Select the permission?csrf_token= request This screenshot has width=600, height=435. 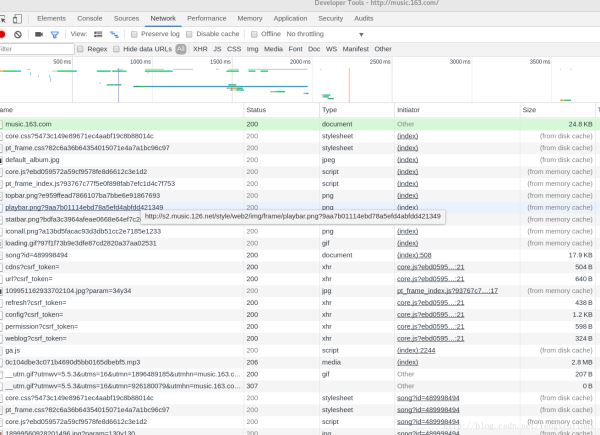[298, 327]
